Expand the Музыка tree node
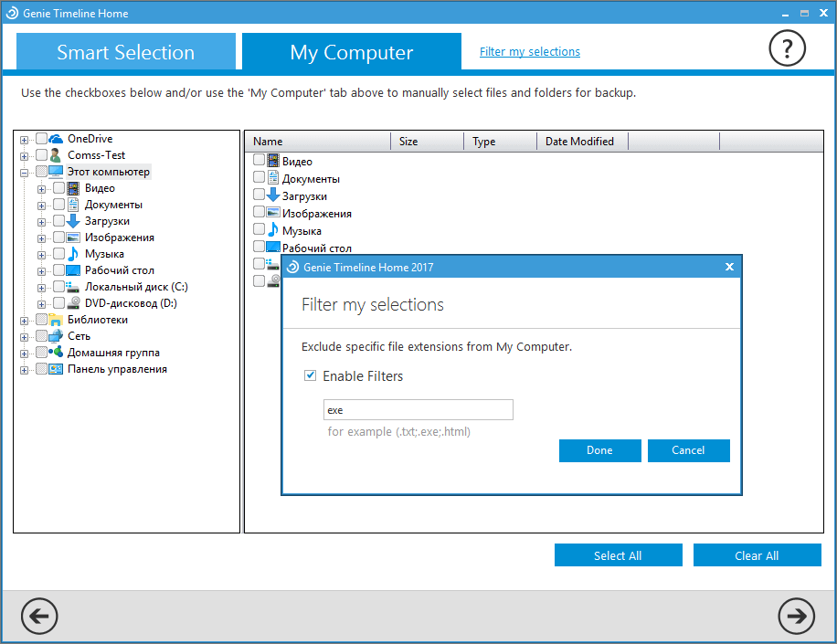This screenshot has width=837, height=644. click(x=41, y=255)
